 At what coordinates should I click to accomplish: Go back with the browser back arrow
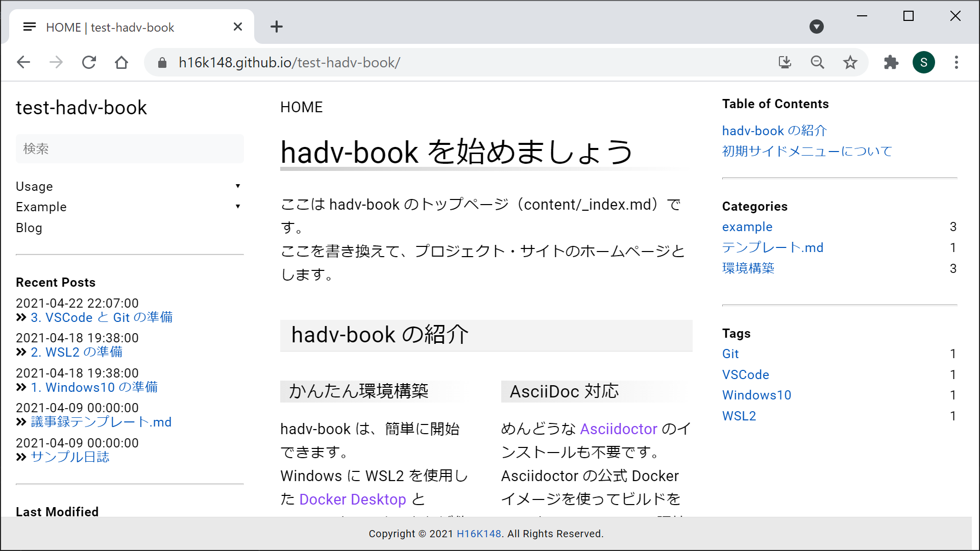(23, 62)
